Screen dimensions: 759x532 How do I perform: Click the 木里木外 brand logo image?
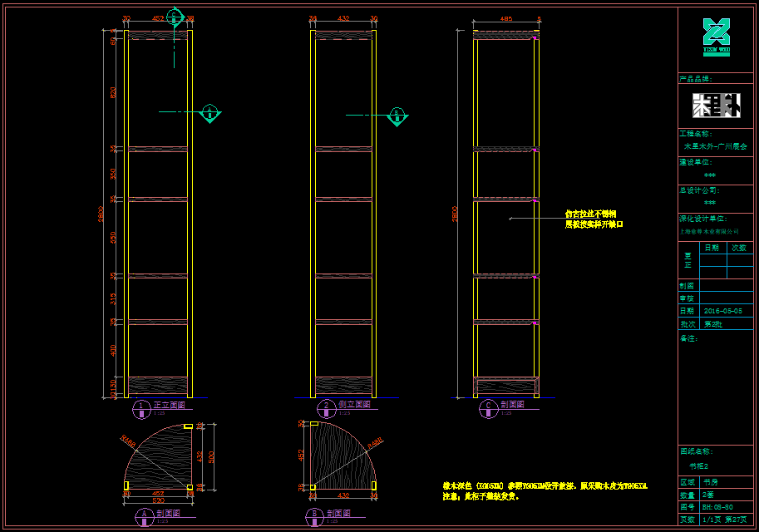click(717, 105)
